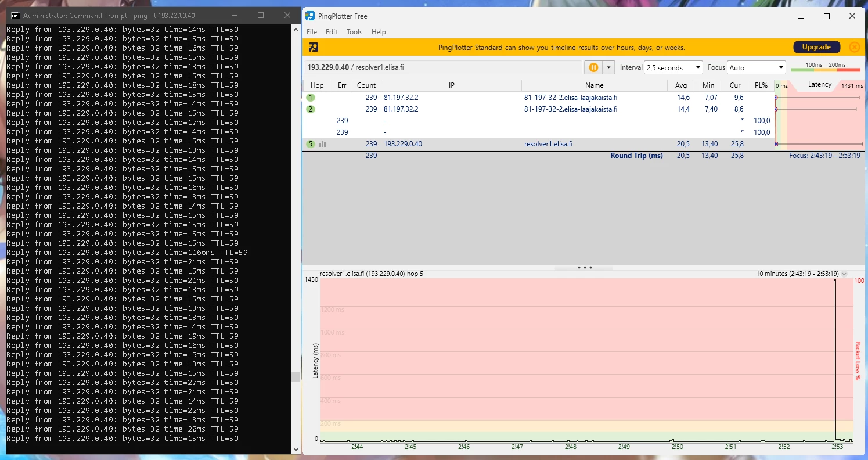The width and height of the screenshot is (868, 460).
Task: Select the time=27ms reply line in Command Prompt
Action: [123, 383]
